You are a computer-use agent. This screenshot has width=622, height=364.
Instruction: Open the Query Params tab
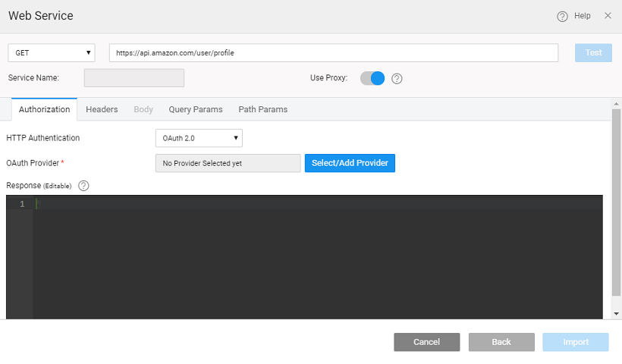(x=196, y=109)
